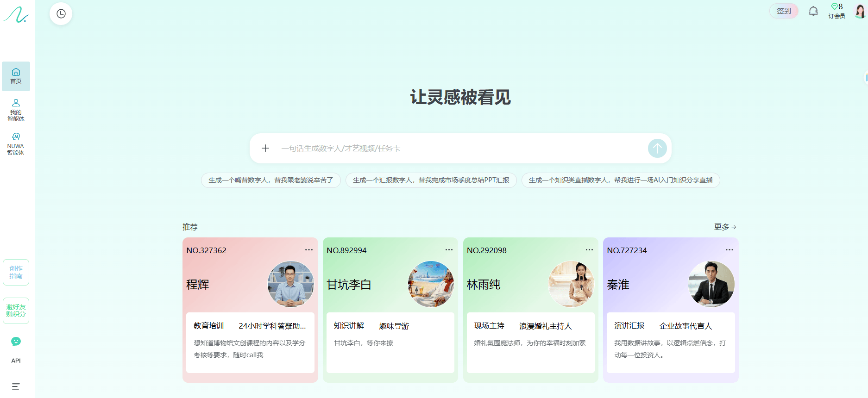The image size is (868, 398).
Task: Focus the 一句话生成数字人 input field
Action: point(459,149)
